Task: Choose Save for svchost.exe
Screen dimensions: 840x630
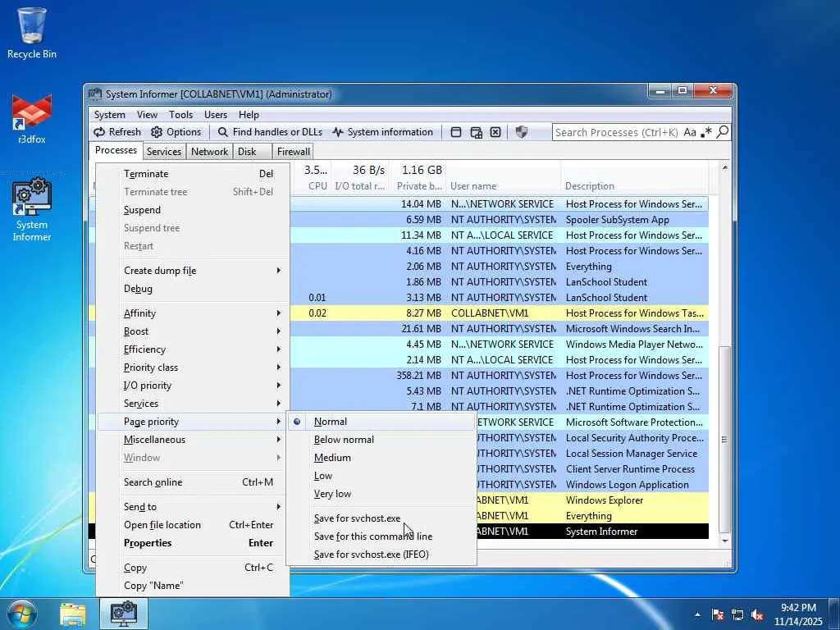Action: [x=381, y=518]
